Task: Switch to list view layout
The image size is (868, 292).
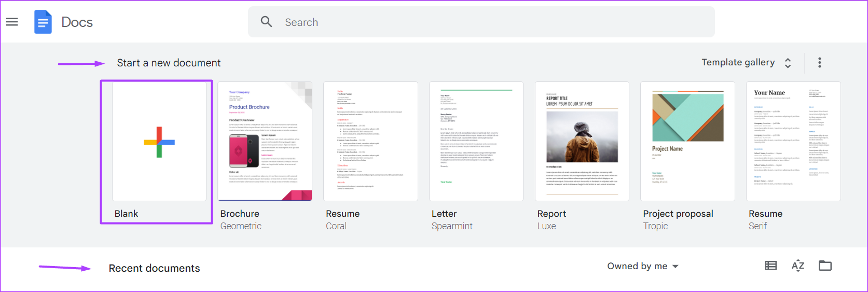Action: (x=771, y=266)
